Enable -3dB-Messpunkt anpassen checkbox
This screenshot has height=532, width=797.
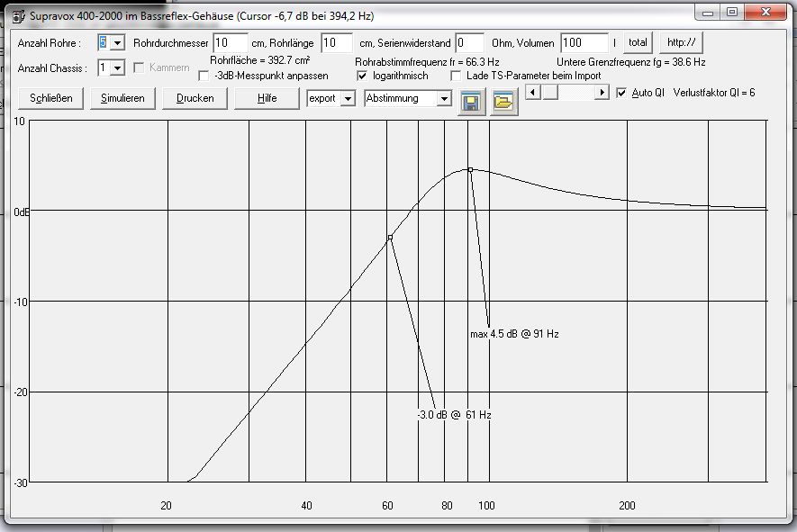point(204,77)
